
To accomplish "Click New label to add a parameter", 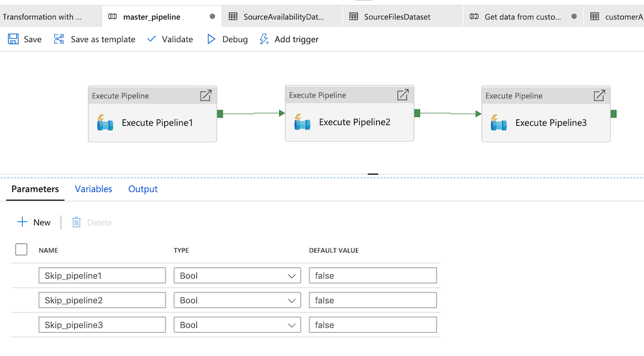I will point(42,223).
